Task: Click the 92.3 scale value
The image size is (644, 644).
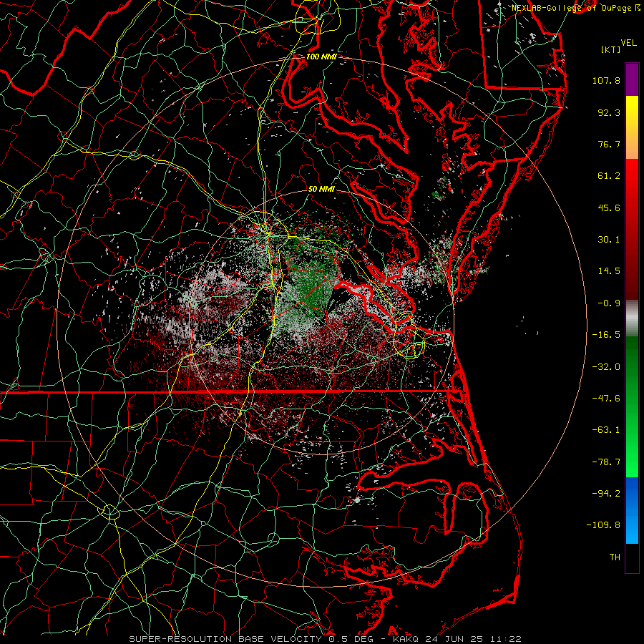Action: coord(609,112)
